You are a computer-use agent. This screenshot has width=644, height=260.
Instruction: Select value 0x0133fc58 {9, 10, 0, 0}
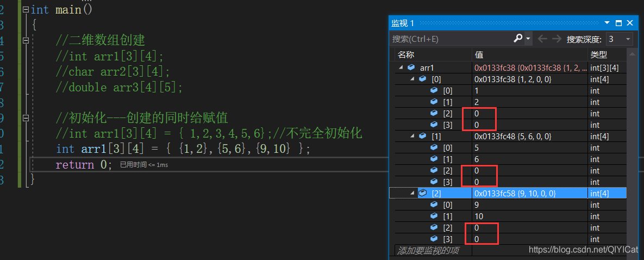pyautogui.click(x=530, y=193)
